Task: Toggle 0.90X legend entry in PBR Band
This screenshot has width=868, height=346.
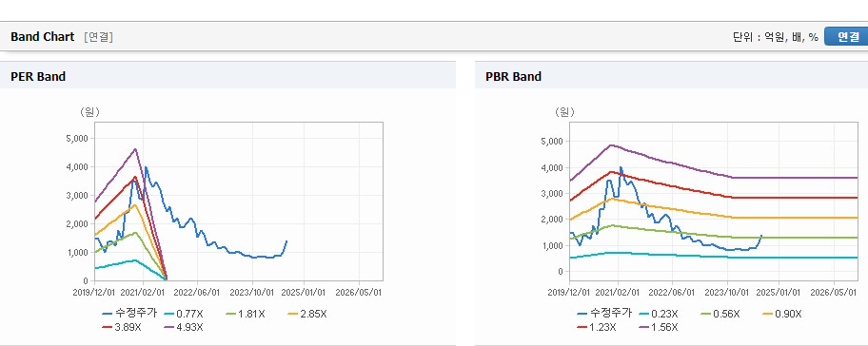Action: point(782,314)
